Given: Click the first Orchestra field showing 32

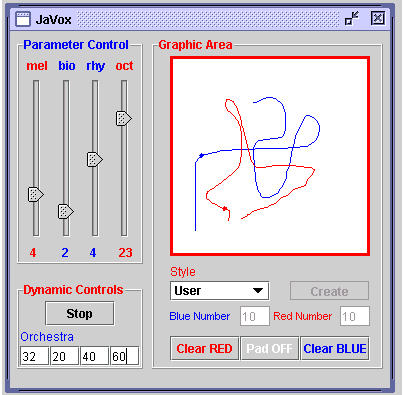Looking at the screenshot, I should 34,356.
